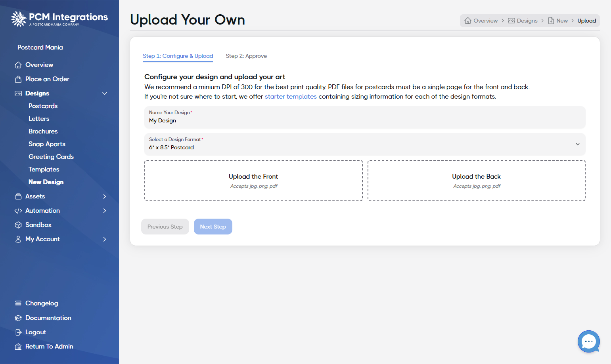Click the breadcrumb New file icon
Viewport: 611px width, 364px height.
(x=551, y=21)
